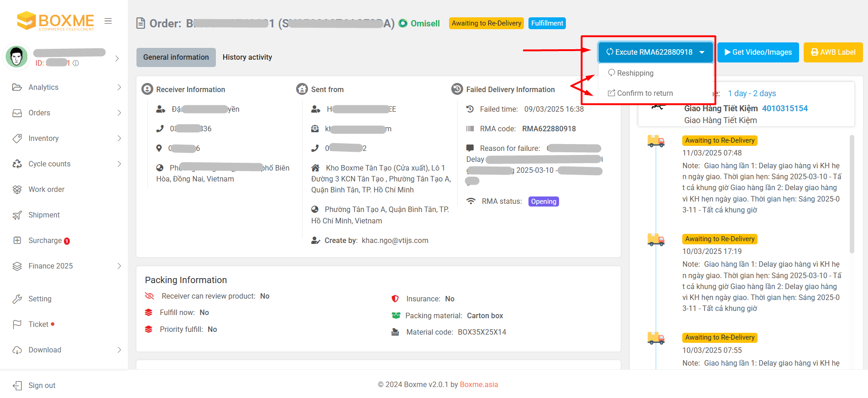Open Setting in the sidebar
868x398 pixels.
click(40, 299)
